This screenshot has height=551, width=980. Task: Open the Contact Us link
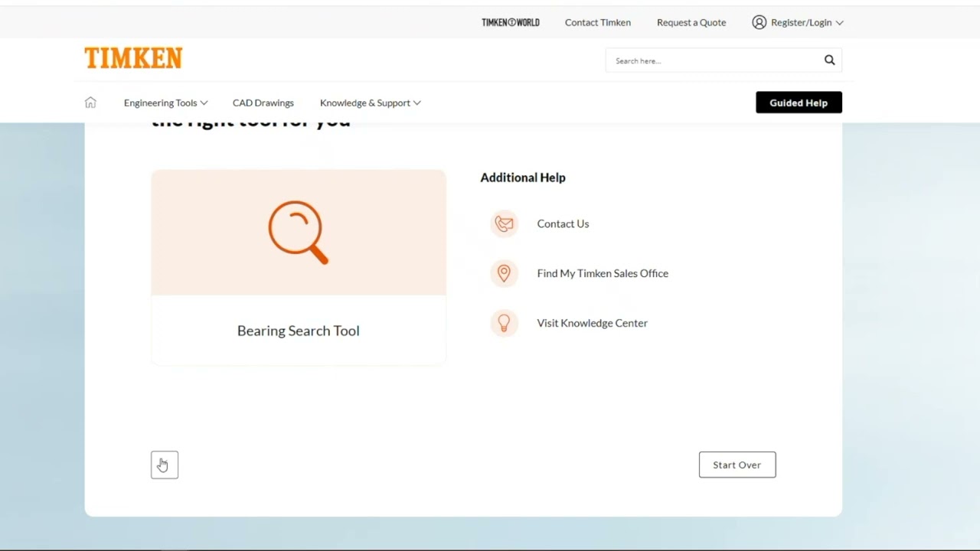tap(563, 223)
